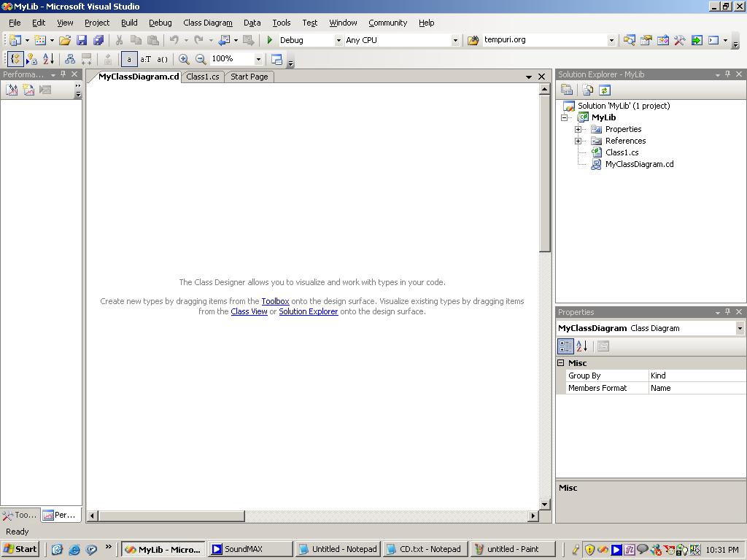Viewport: 747px width, 560px height.
Task: Toggle Group by Kind in class toolbar
Action: (x=15, y=59)
